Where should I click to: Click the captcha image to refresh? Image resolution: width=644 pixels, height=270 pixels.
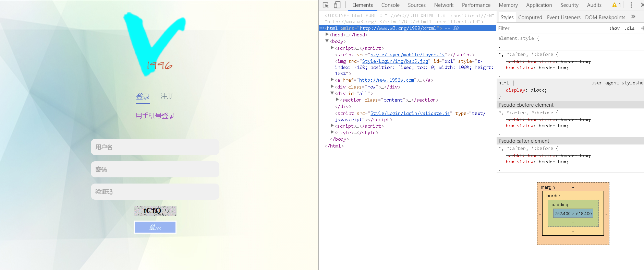[x=155, y=211]
